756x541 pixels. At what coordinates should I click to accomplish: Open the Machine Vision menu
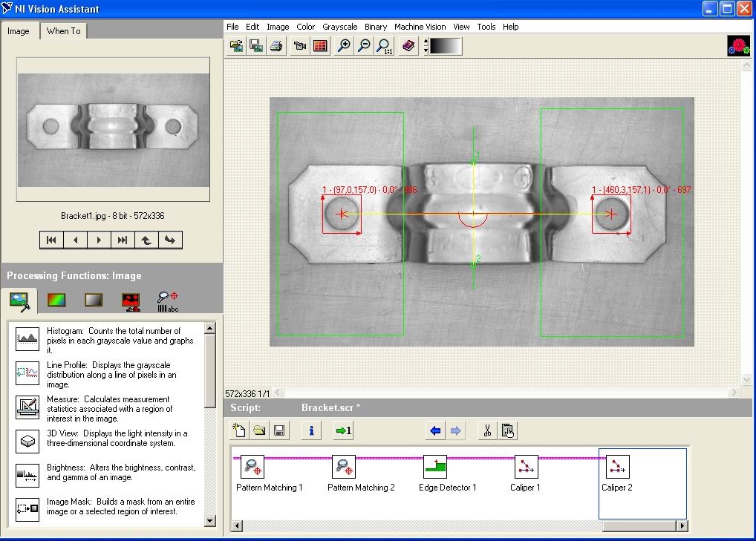click(420, 27)
